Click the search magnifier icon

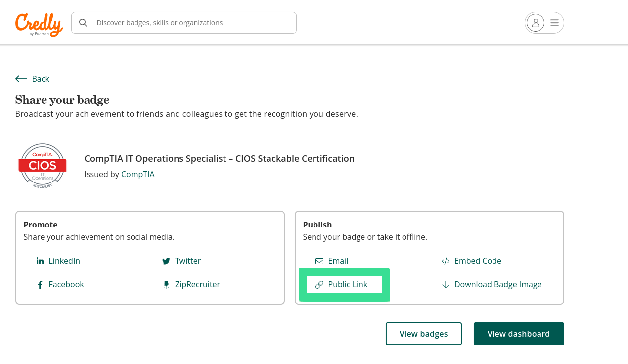pos(83,23)
